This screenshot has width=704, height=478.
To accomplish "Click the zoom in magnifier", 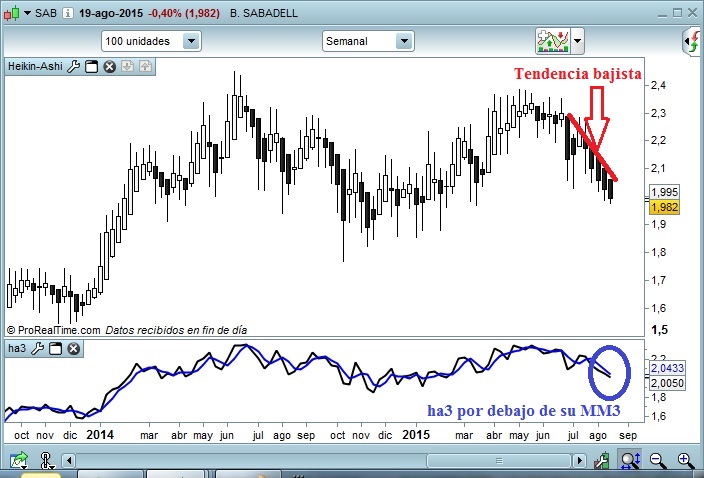I will [686, 460].
